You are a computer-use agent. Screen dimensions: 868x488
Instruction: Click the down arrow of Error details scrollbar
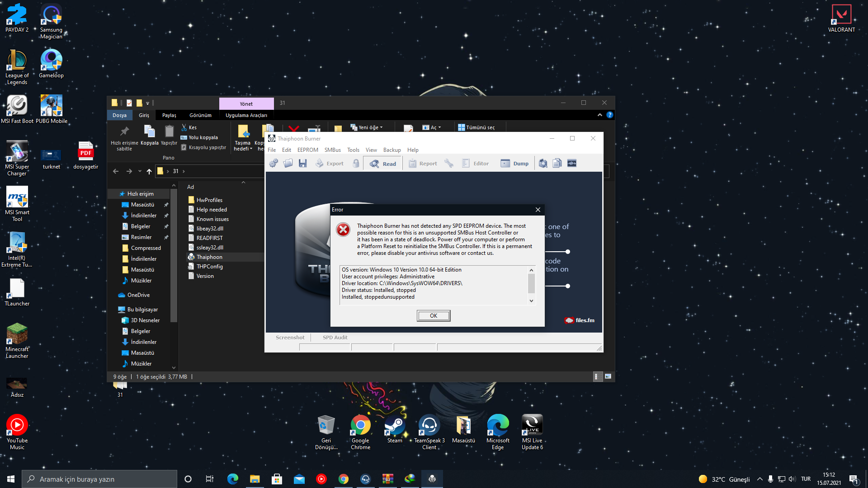[x=532, y=300]
